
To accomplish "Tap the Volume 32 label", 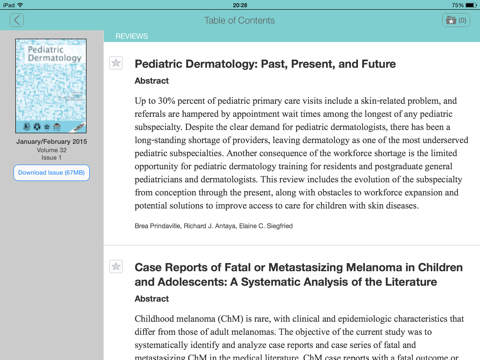I will (x=52, y=150).
